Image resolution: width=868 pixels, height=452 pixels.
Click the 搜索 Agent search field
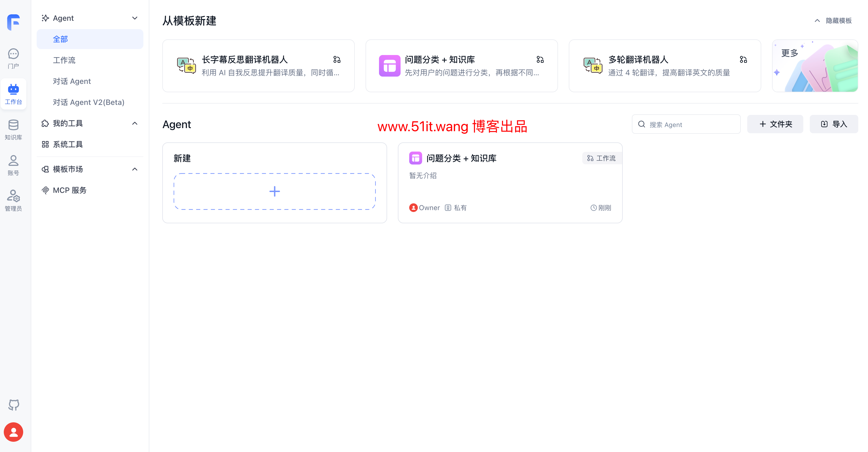click(x=686, y=124)
